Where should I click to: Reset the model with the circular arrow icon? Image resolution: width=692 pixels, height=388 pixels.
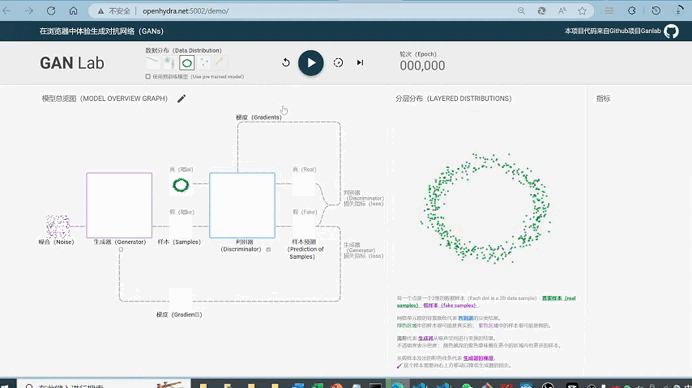[x=286, y=63]
